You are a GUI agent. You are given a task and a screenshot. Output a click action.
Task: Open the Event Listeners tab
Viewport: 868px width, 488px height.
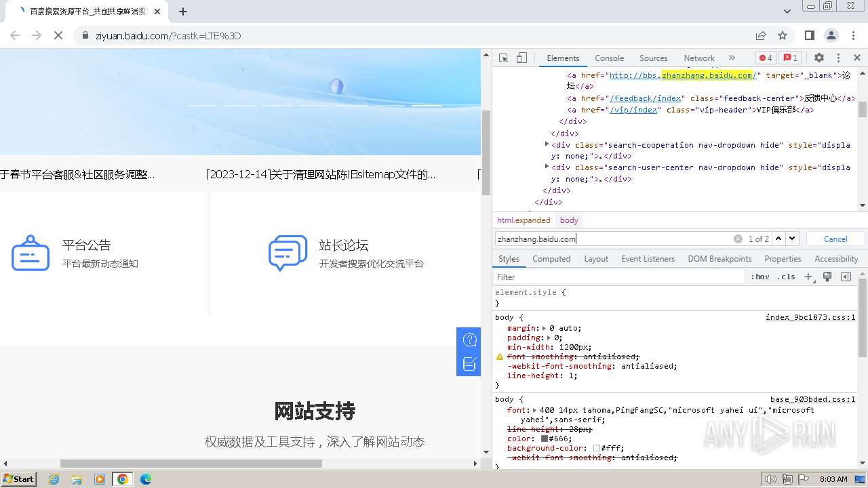(648, 259)
